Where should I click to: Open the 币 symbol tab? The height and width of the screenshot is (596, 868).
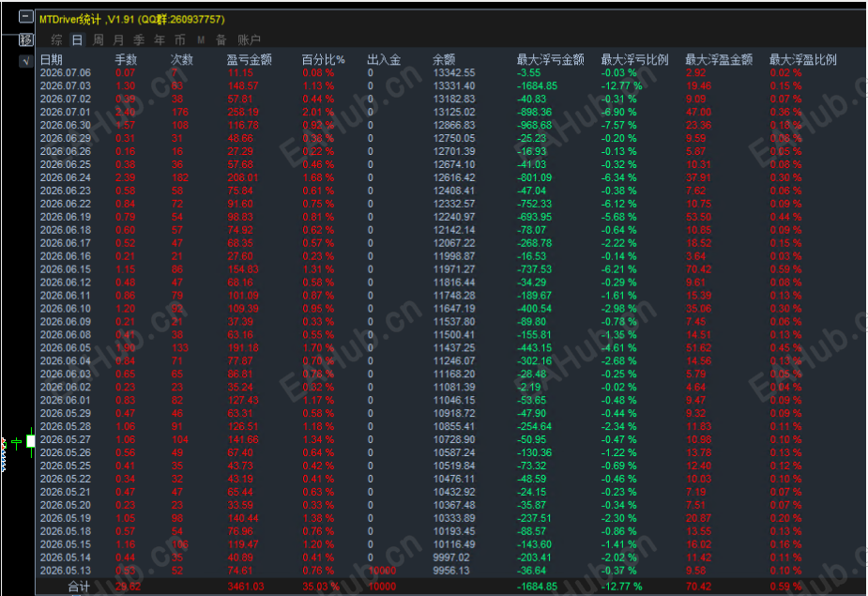[x=180, y=39]
